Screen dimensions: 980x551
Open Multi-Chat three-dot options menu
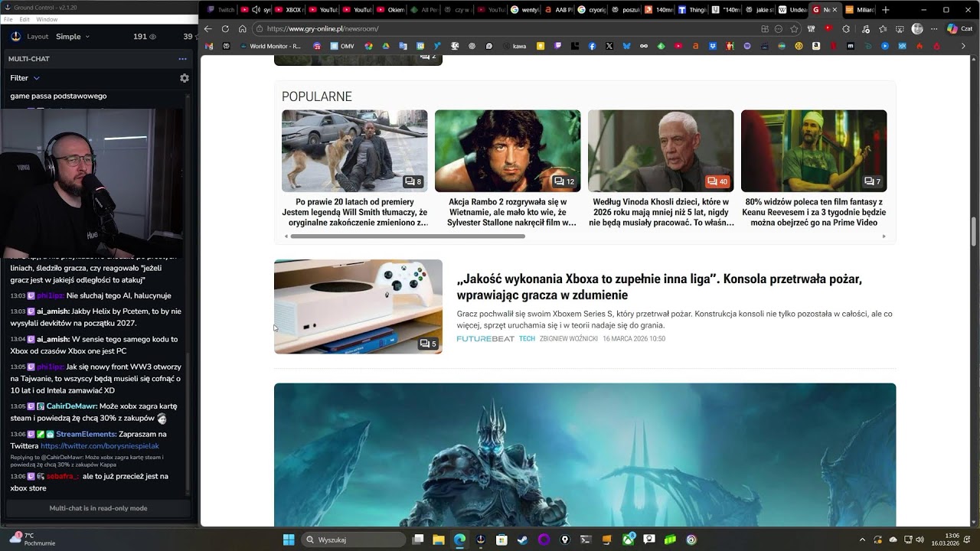[x=182, y=59]
